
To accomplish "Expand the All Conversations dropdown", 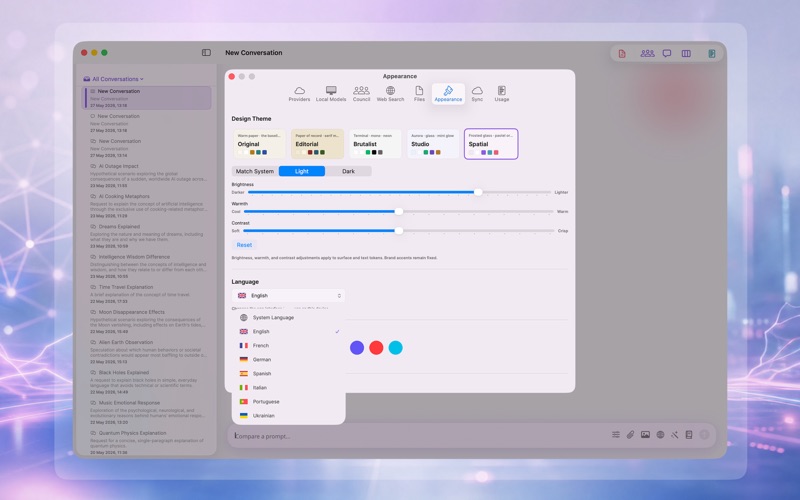I will point(113,79).
